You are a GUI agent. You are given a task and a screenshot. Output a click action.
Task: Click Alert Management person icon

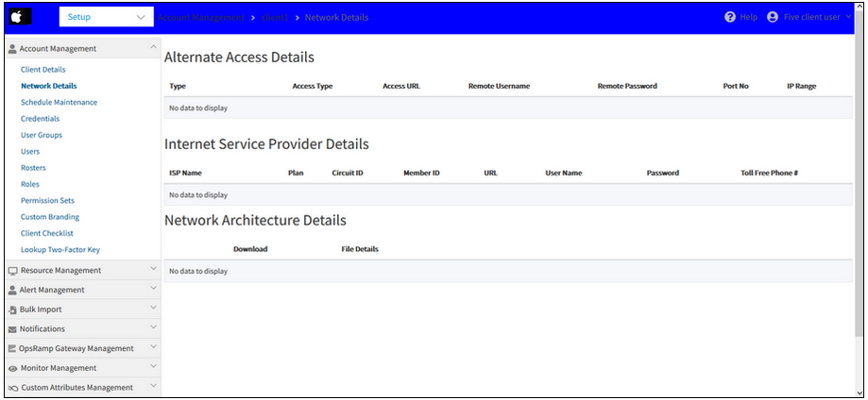click(12, 290)
